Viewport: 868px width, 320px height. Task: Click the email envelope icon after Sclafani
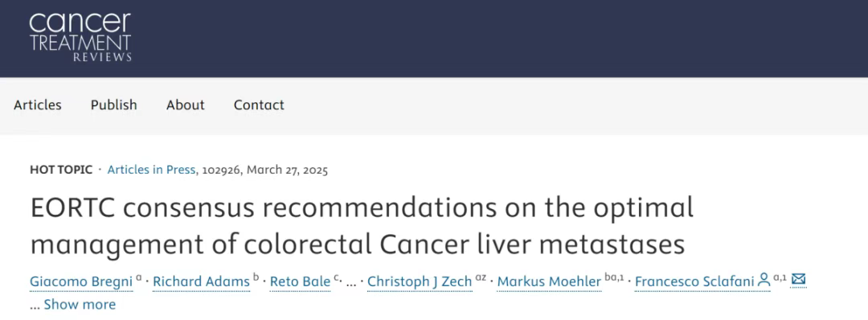pyautogui.click(x=798, y=280)
